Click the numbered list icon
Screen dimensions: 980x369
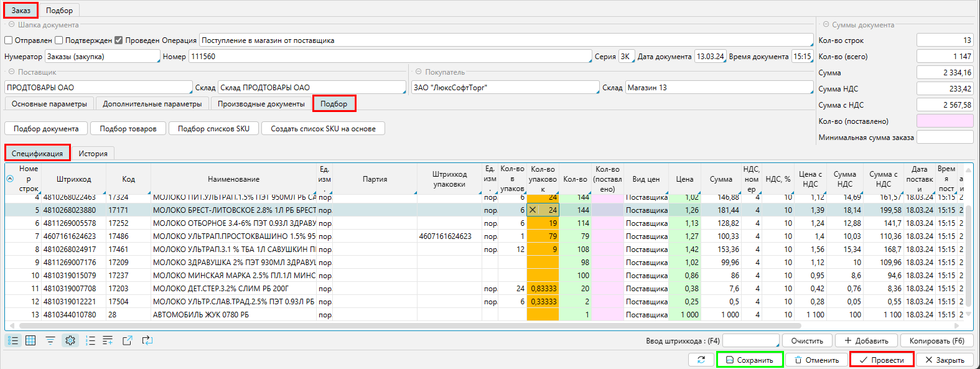click(90, 340)
